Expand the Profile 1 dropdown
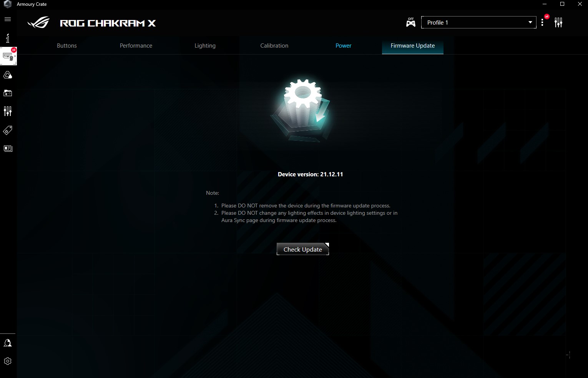 point(478,22)
